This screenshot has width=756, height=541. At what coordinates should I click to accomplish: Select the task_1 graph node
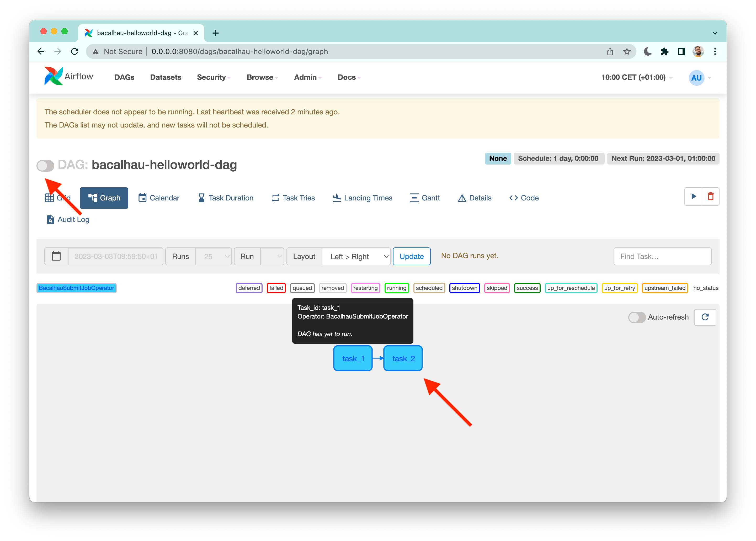(353, 358)
